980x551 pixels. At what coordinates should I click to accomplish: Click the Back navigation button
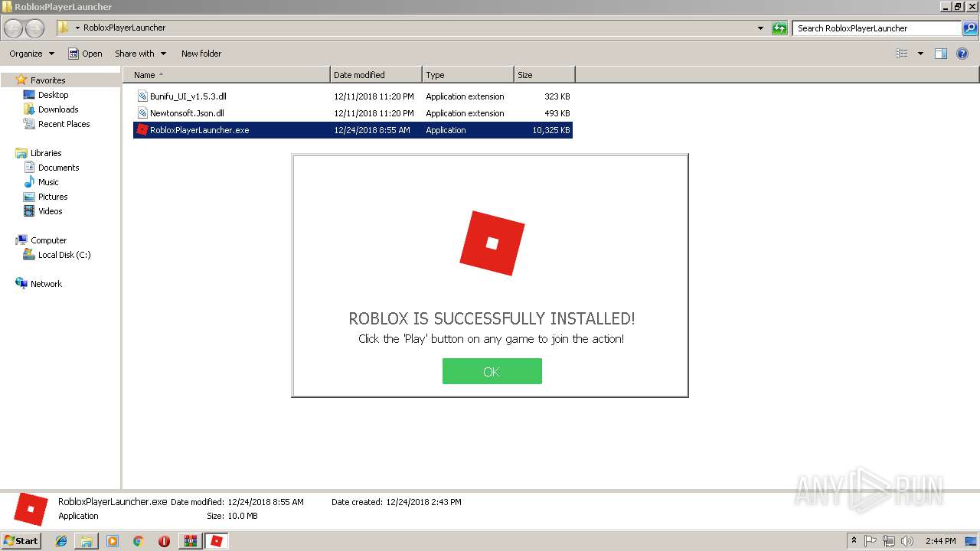pyautogui.click(x=14, y=28)
